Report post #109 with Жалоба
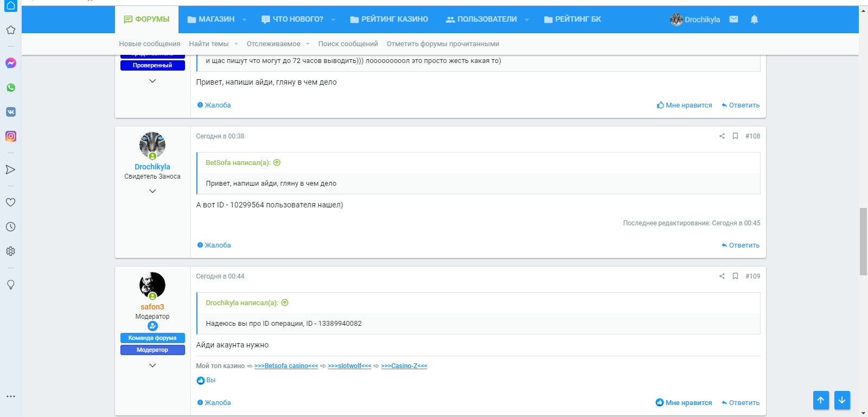868x417 pixels. [214, 403]
